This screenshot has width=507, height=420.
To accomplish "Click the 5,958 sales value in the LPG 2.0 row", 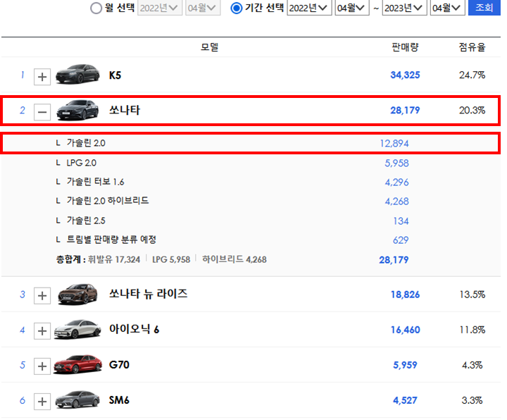I will tap(396, 163).
